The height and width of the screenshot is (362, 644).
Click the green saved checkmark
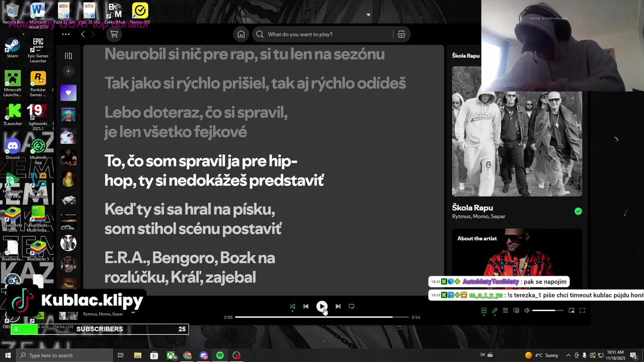[578, 211]
